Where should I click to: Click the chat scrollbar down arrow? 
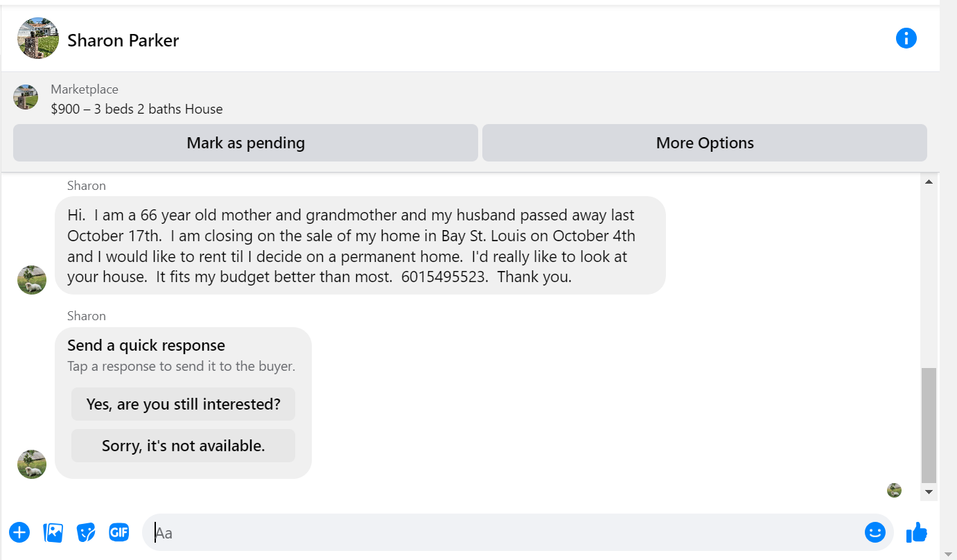(929, 492)
